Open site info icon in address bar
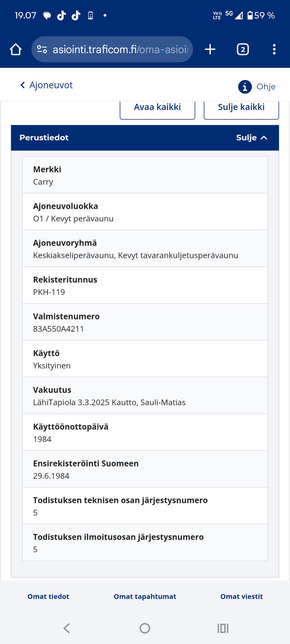The width and height of the screenshot is (290, 644). point(42,49)
